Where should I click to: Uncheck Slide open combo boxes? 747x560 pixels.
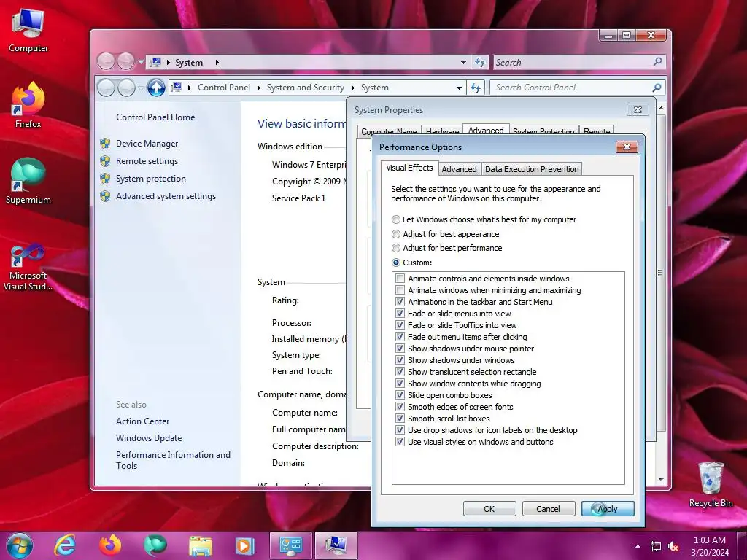click(x=400, y=395)
